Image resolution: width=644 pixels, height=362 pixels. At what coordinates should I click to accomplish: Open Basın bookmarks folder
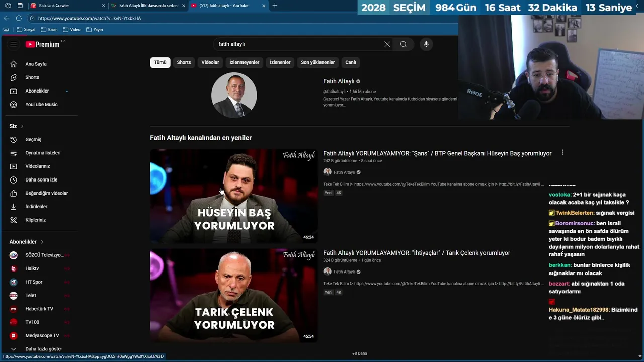tap(49, 30)
